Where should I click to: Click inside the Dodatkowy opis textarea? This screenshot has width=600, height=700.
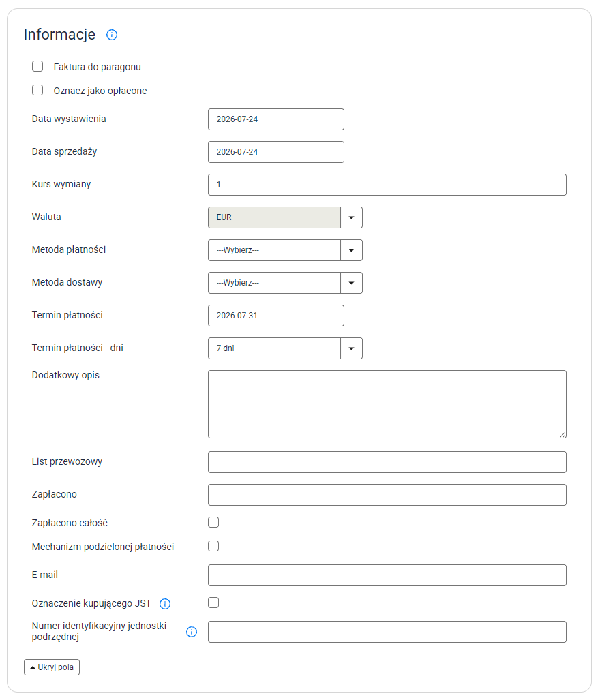387,404
